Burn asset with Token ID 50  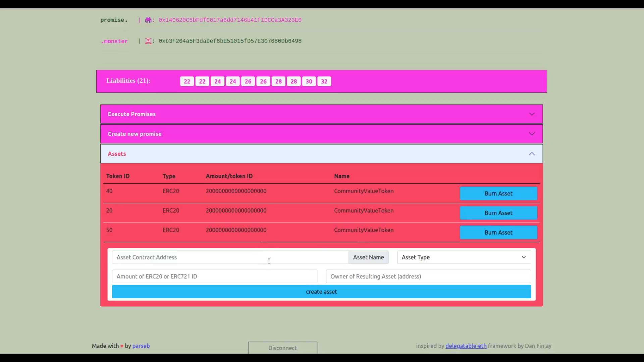498,232
